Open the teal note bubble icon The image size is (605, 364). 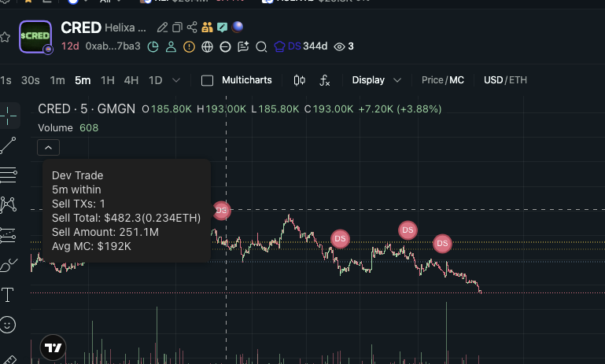click(222, 27)
